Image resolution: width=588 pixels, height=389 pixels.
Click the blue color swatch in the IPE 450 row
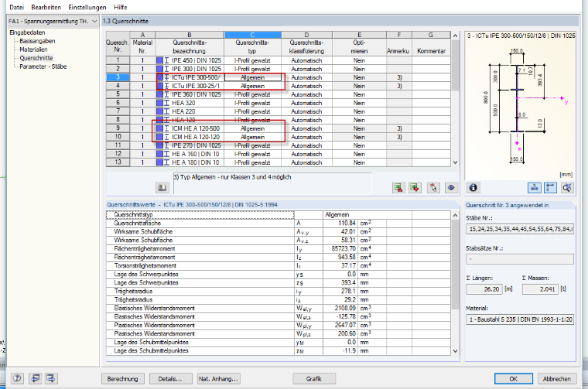point(159,60)
